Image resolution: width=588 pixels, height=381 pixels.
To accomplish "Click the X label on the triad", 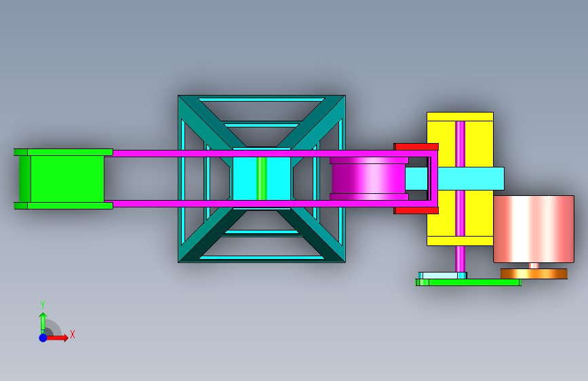I will click(73, 334).
